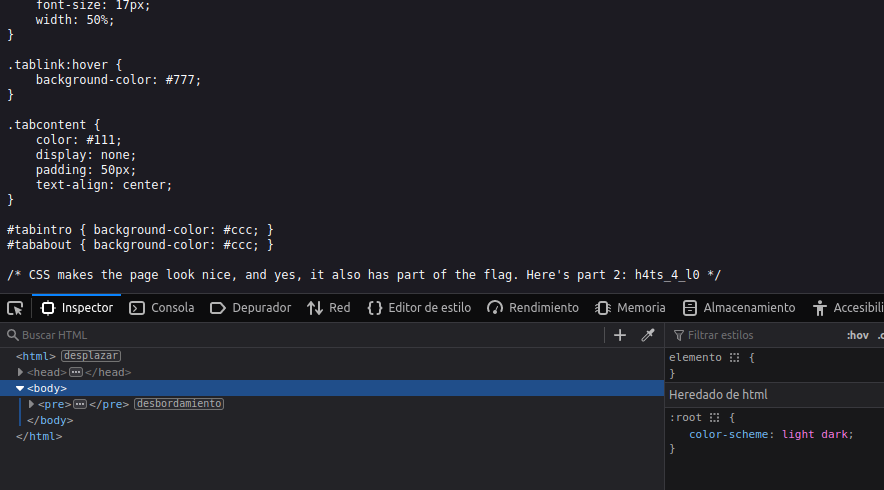The width and height of the screenshot is (884, 490).
Task: Click the ellipsis badge inside head tag
Action: coord(75,372)
